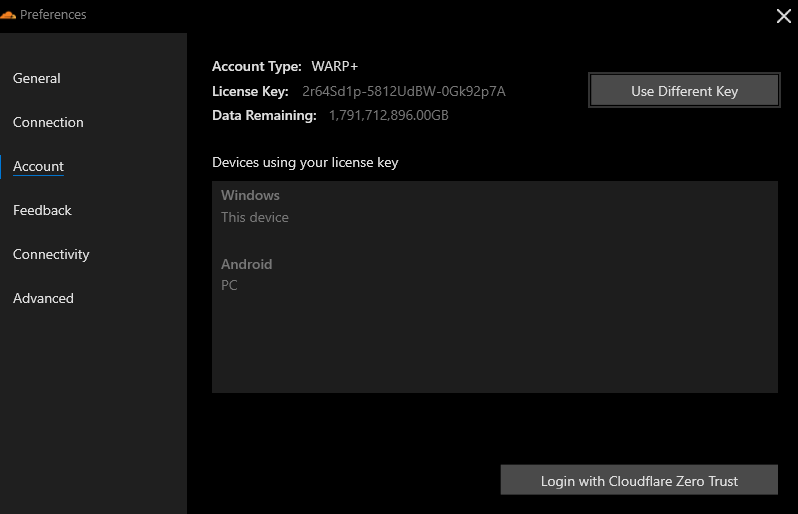Click 'Devices using your license key' heading

click(305, 162)
